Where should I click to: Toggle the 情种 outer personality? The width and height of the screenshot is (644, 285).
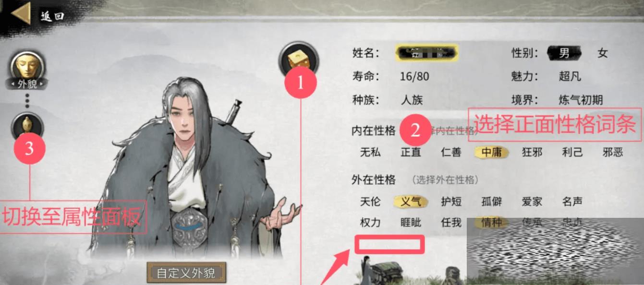[492, 223]
